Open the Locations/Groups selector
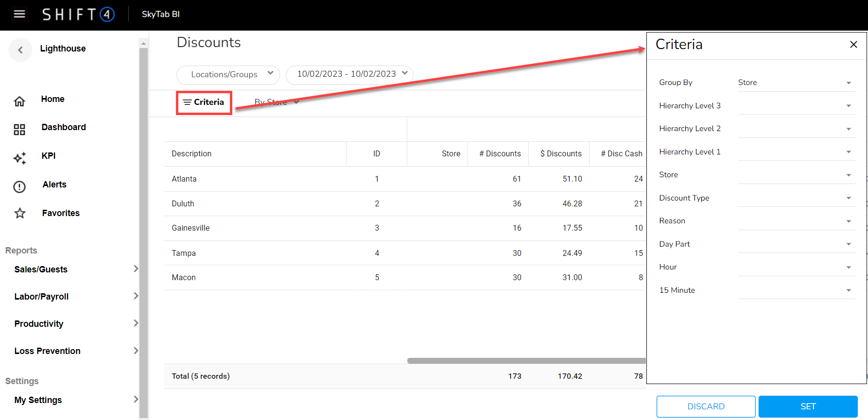Screen dimensions: 868x420 coord(228,74)
